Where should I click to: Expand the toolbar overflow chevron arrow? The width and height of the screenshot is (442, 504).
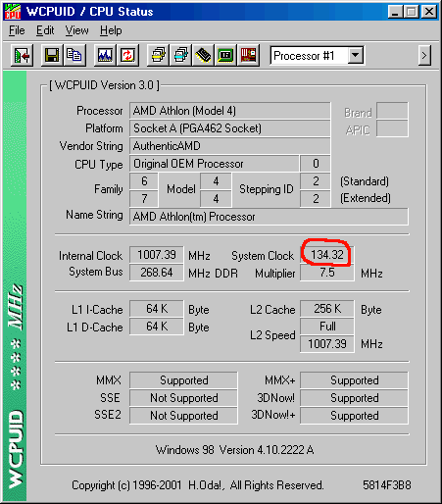coord(424,56)
